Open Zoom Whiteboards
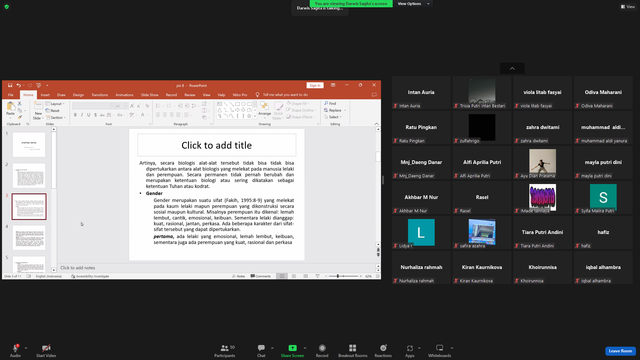 coord(440,350)
